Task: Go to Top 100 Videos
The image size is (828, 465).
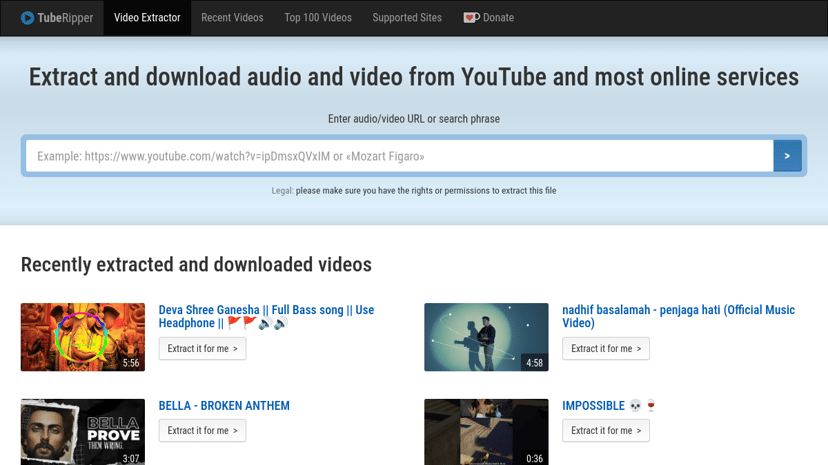Action: point(318,18)
